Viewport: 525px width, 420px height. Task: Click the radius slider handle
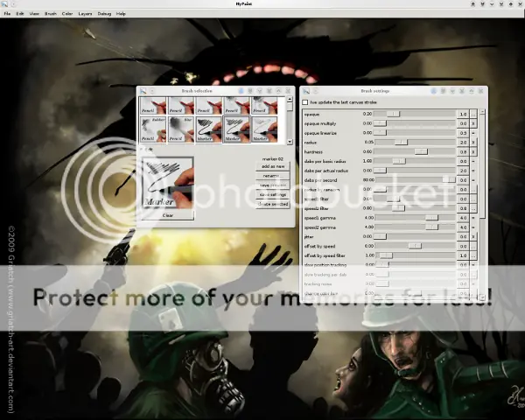tap(401, 143)
